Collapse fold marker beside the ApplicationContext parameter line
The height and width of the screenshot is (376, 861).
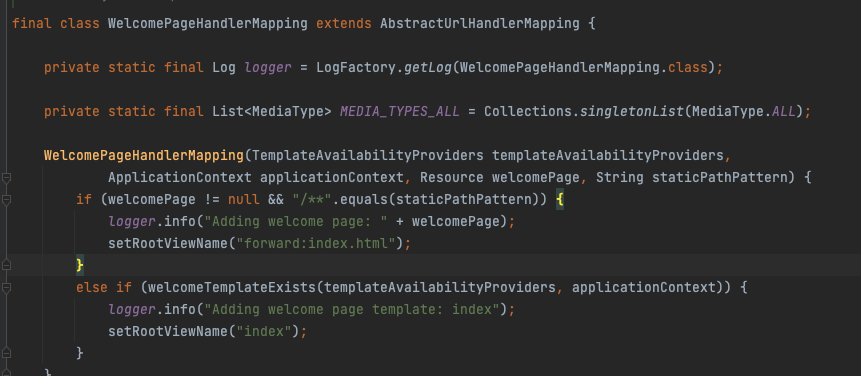point(6,178)
